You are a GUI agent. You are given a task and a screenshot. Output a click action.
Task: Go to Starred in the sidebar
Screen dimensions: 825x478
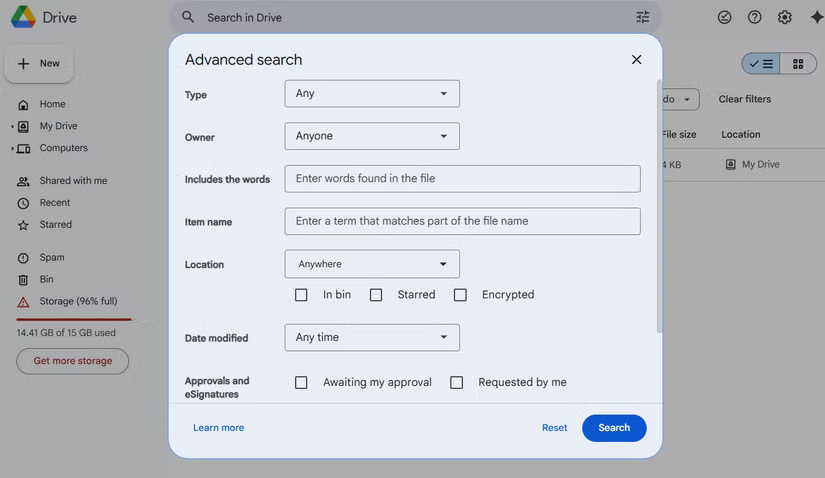55,225
